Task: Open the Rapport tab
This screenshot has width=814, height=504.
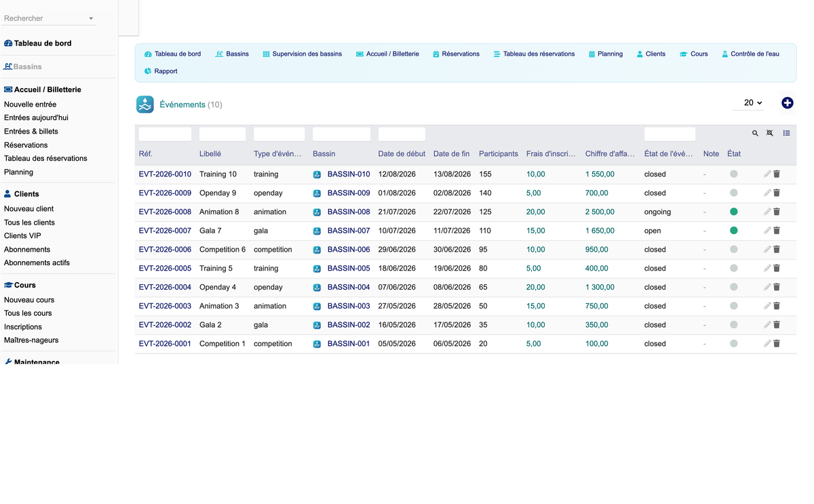Action: (161, 71)
